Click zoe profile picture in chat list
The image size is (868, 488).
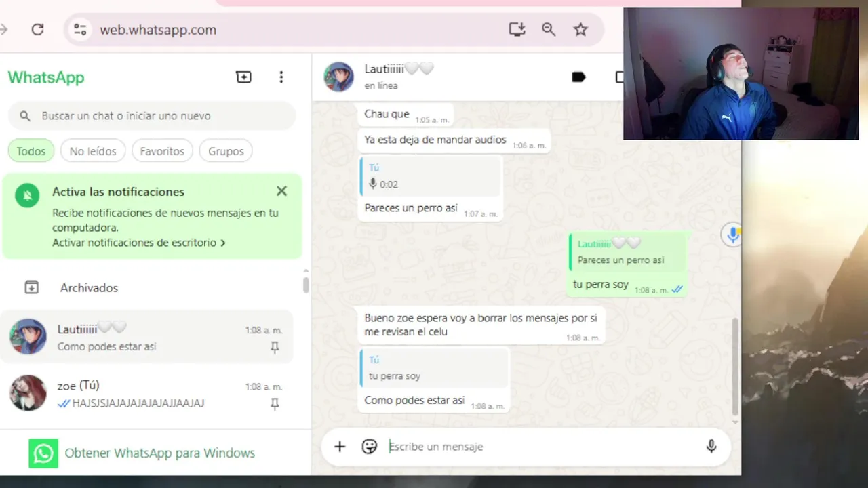pos(28,393)
